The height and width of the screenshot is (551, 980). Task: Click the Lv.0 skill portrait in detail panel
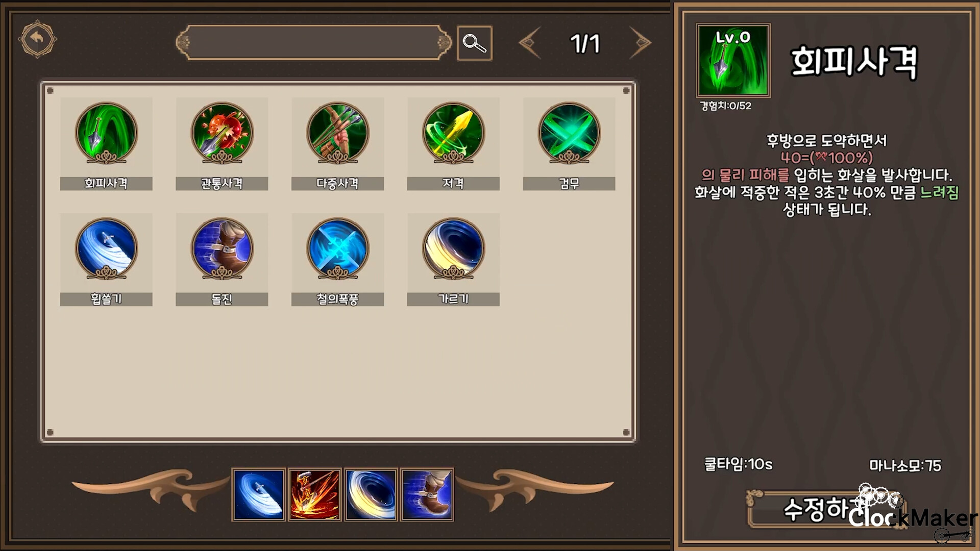coord(733,60)
